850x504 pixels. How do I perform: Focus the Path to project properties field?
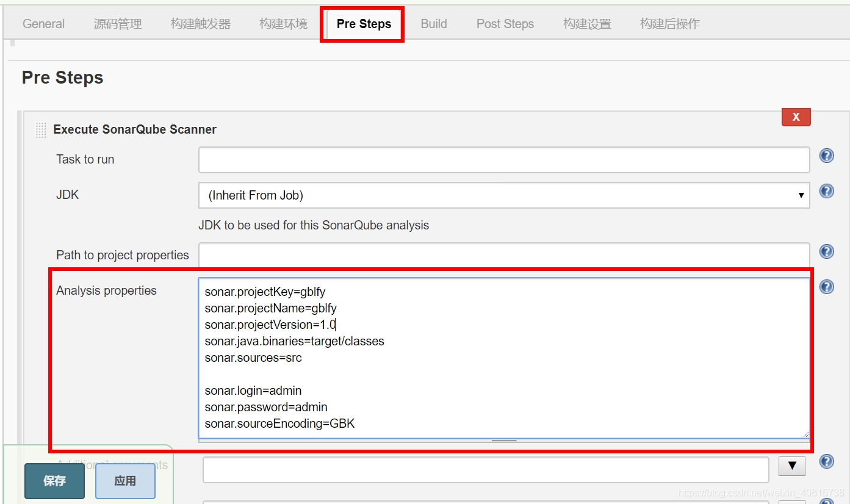click(504, 254)
